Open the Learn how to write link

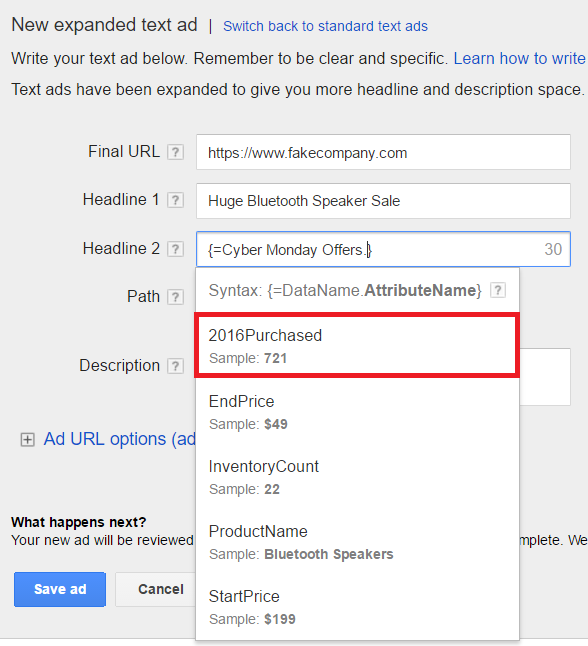(x=520, y=59)
